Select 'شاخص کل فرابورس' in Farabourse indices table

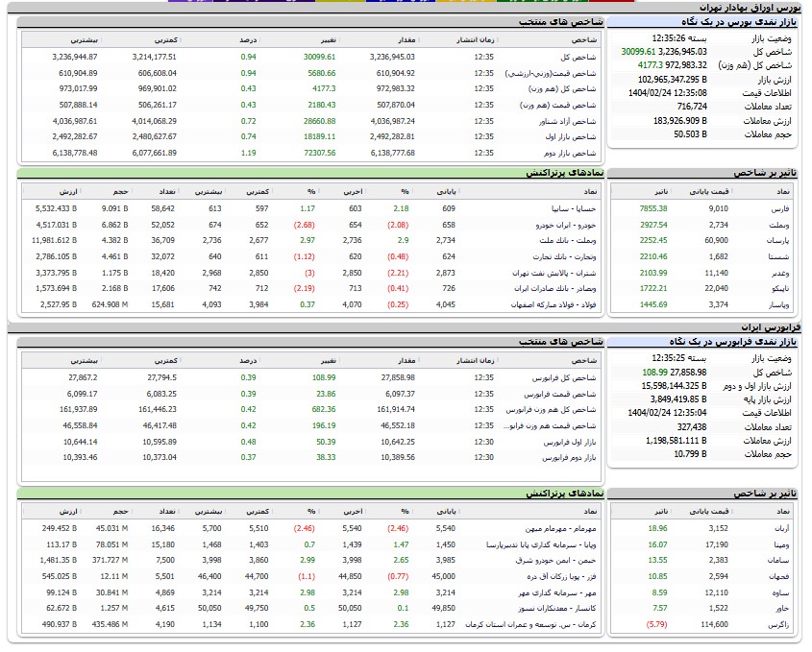[311, 378]
